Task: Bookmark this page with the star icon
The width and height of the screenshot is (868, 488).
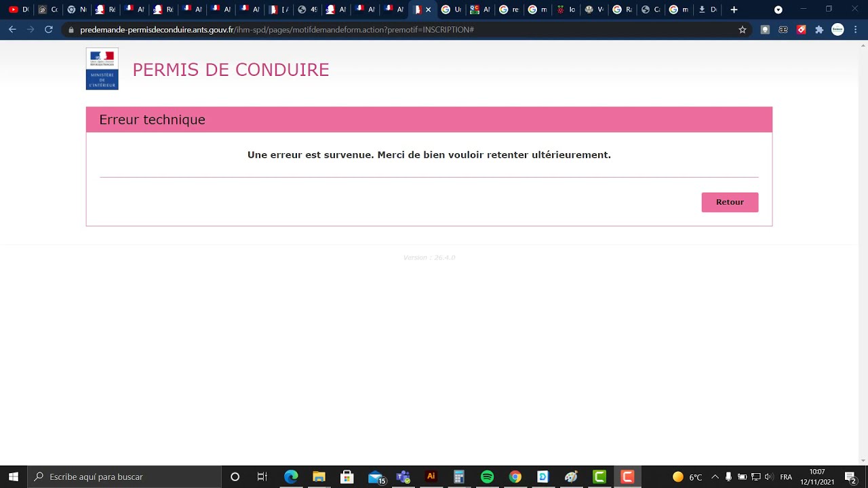Action: pyautogui.click(x=743, y=30)
